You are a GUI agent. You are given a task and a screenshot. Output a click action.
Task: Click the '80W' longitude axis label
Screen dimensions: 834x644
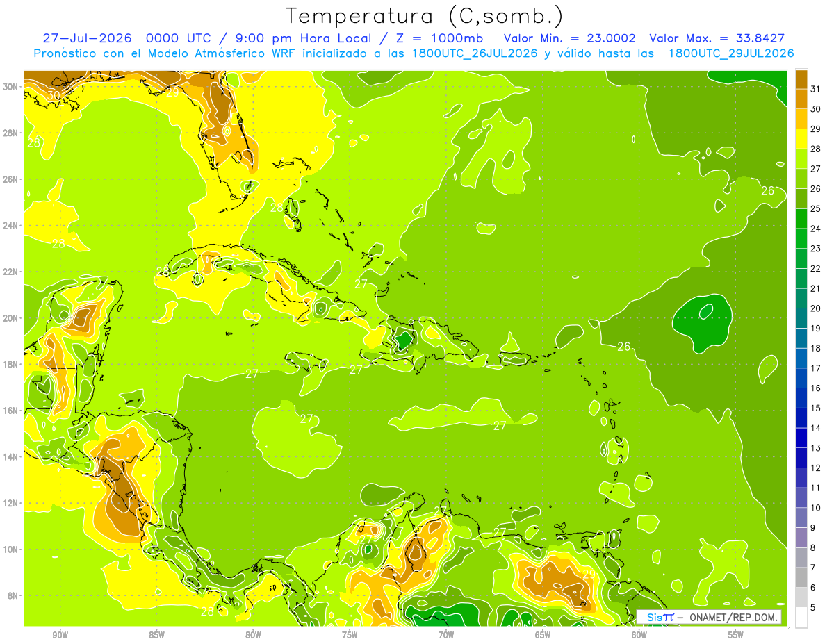pos(253,635)
